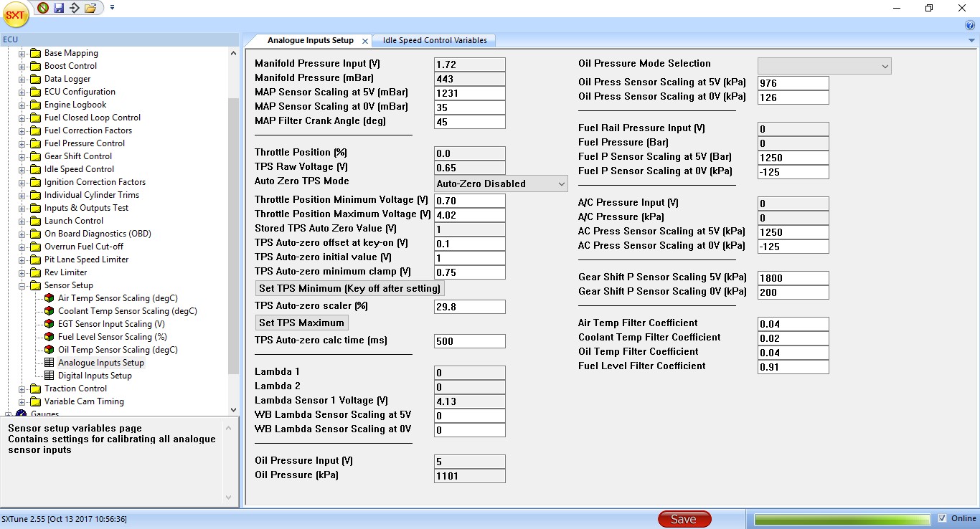The image size is (980, 529).
Task: Click the SXT application logo button
Action: pos(15,14)
